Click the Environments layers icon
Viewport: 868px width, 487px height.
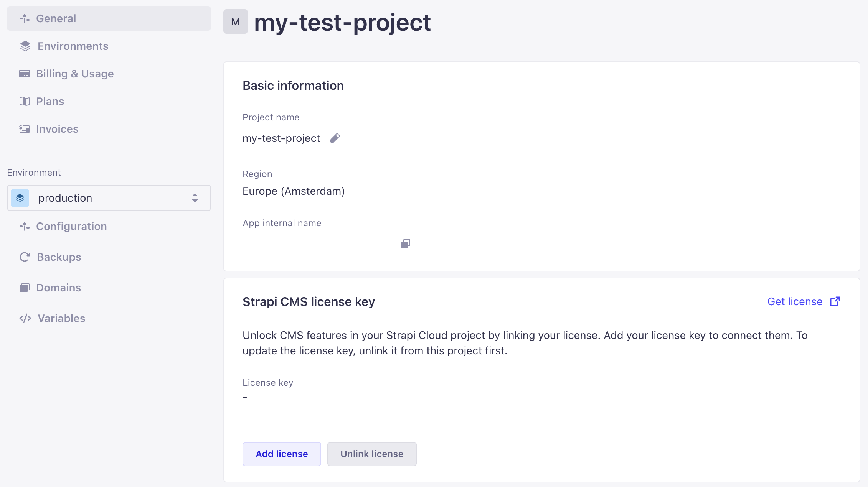(25, 46)
